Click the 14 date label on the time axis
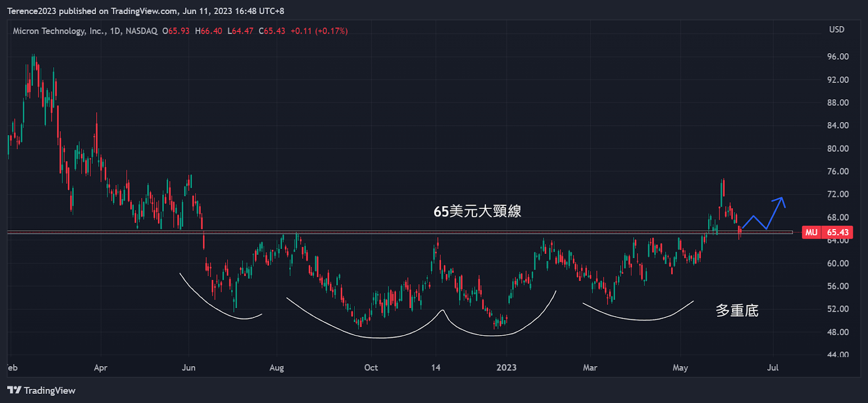868x403 pixels. 436,368
